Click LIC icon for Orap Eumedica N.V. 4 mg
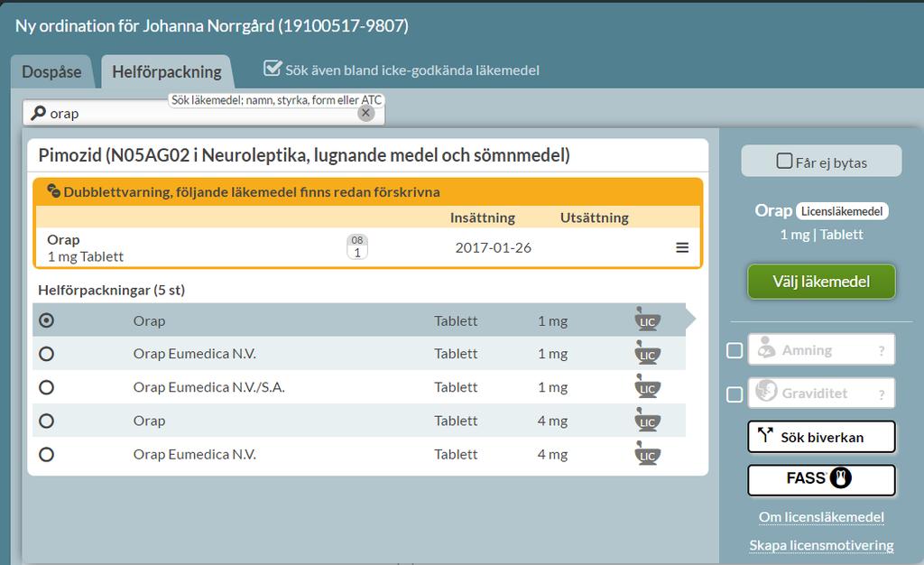 [x=647, y=454]
